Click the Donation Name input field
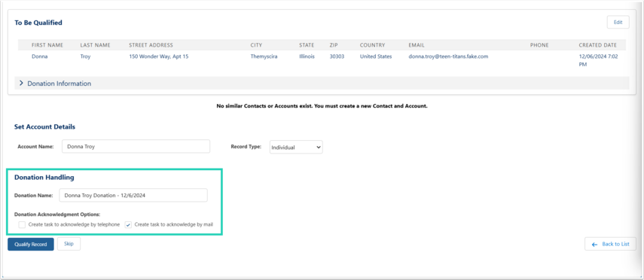 pyautogui.click(x=133, y=196)
